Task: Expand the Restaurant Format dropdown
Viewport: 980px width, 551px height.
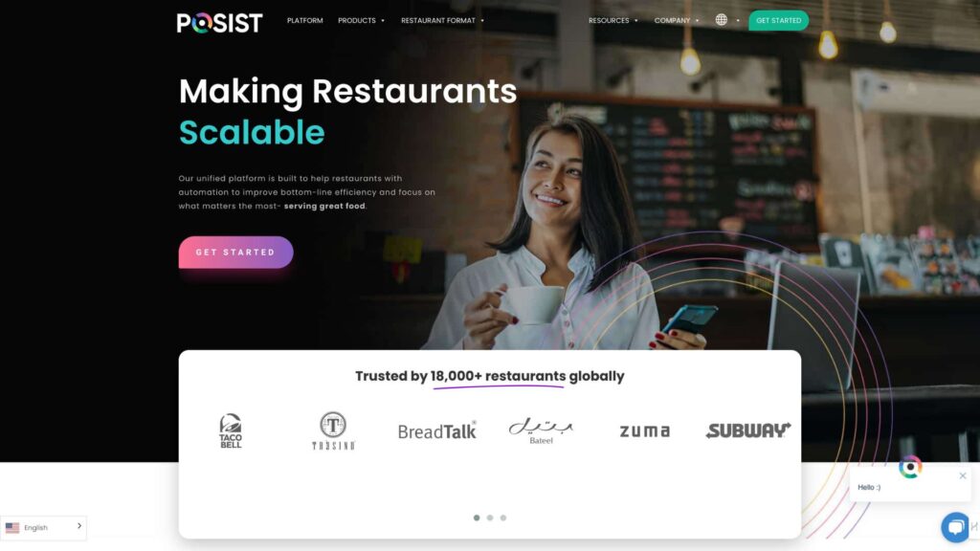Action: 442,21
